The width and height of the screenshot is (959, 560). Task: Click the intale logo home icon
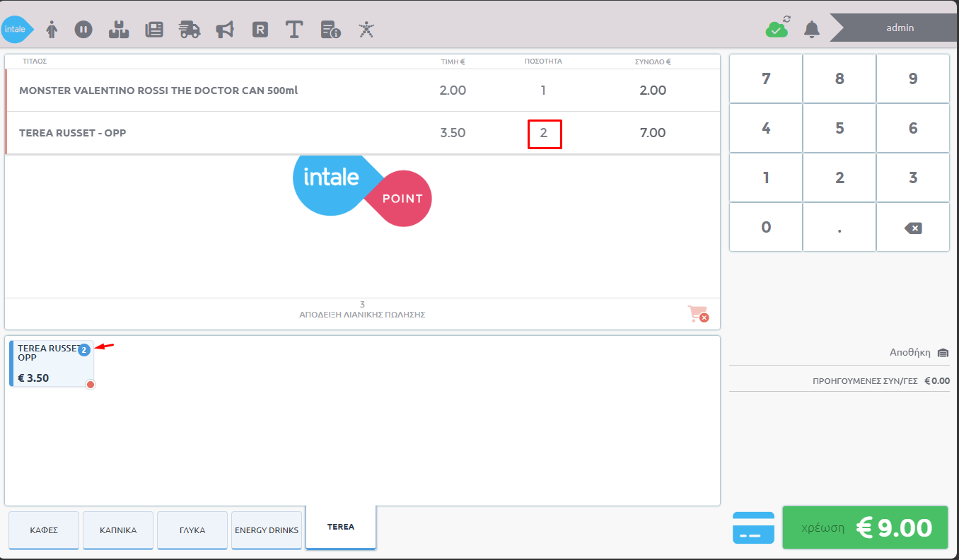coord(17,29)
